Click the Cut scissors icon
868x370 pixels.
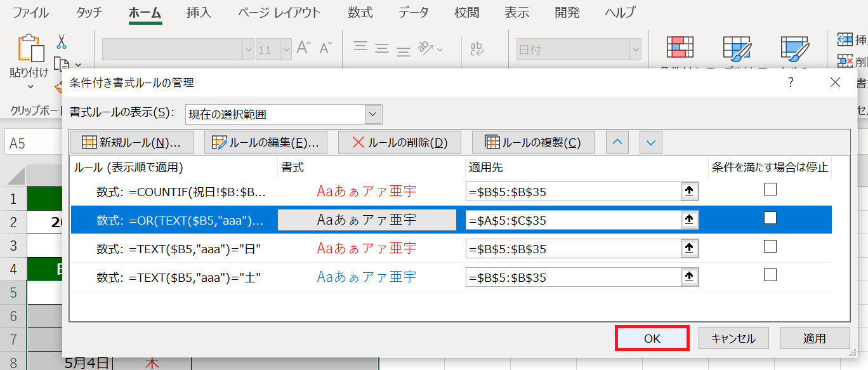click(x=62, y=42)
